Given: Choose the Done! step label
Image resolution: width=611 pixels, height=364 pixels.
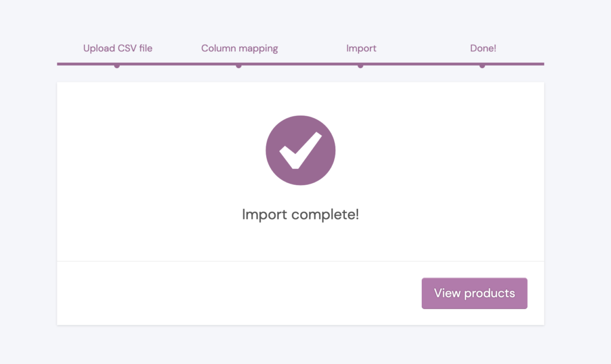Looking at the screenshot, I should 483,48.
